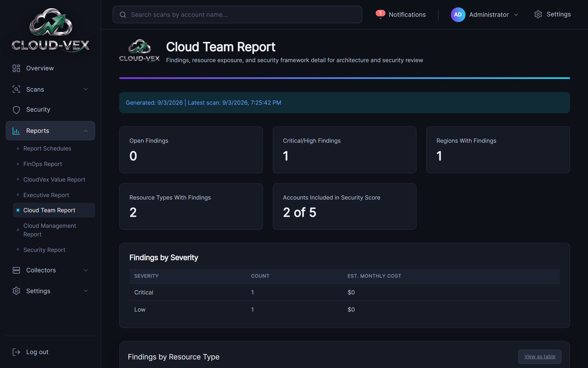Image resolution: width=588 pixels, height=368 pixels.
Task: Click the SEVERITY column header
Action: click(146, 276)
